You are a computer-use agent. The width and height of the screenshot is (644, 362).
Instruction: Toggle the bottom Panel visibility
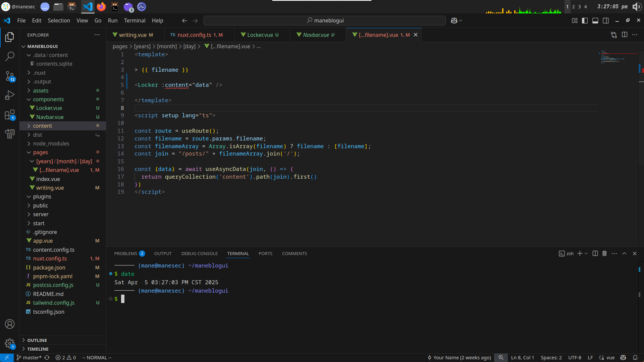pyautogui.click(x=595, y=21)
